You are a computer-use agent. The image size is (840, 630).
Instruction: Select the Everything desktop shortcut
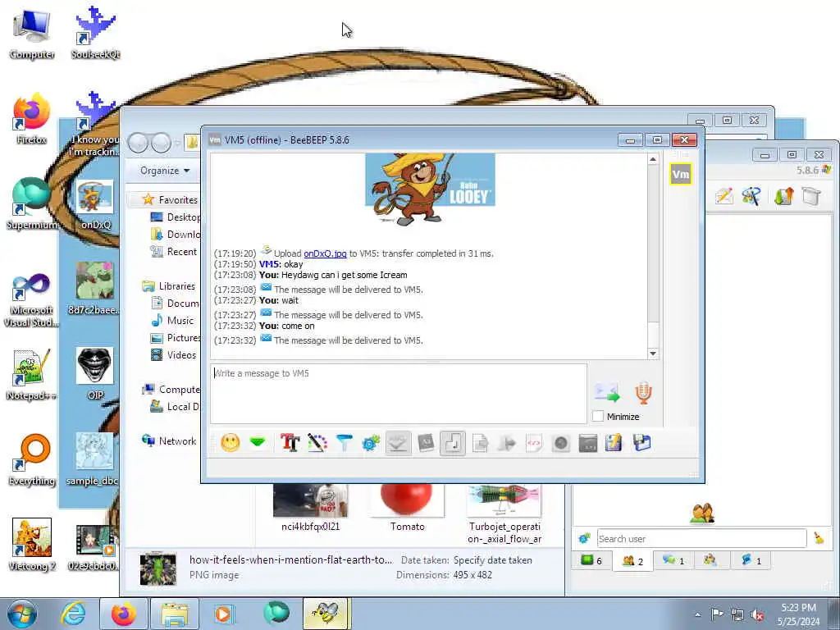click(x=32, y=459)
